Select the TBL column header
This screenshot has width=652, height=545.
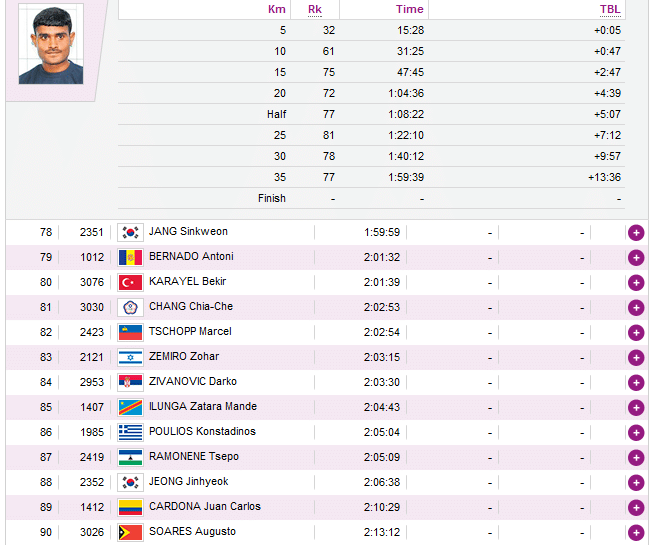coord(609,9)
